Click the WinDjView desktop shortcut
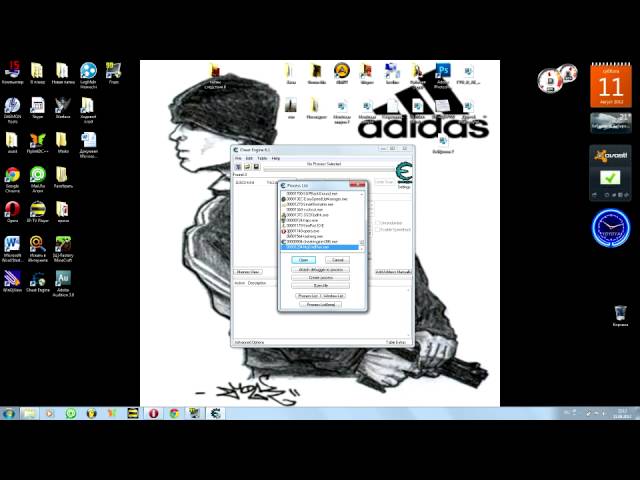 coord(12,282)
